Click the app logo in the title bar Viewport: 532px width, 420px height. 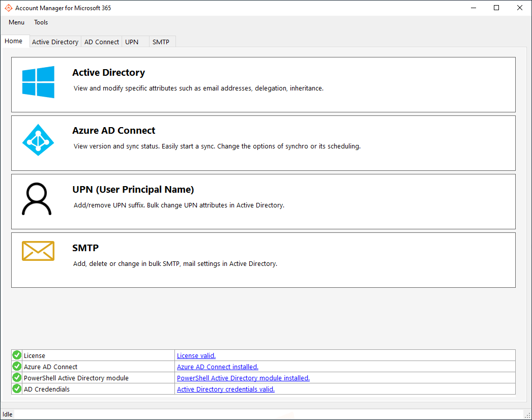click(9, 8)
